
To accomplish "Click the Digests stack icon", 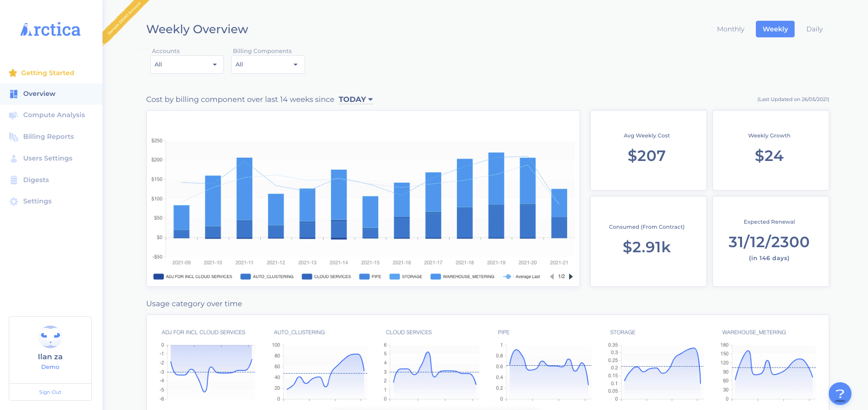I will (x=14, y=180).
